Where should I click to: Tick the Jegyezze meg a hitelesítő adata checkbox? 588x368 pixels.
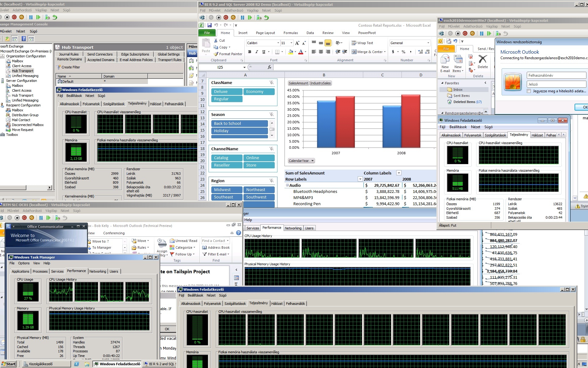click(x=529, y=91)
